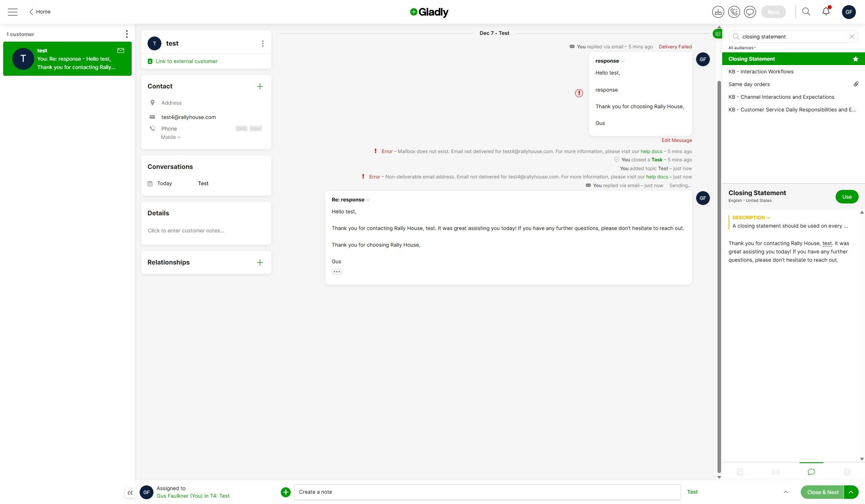Click the Test topic label at bottom
Image resolution: width=865 pixels, height=504 pixels.
692,492
